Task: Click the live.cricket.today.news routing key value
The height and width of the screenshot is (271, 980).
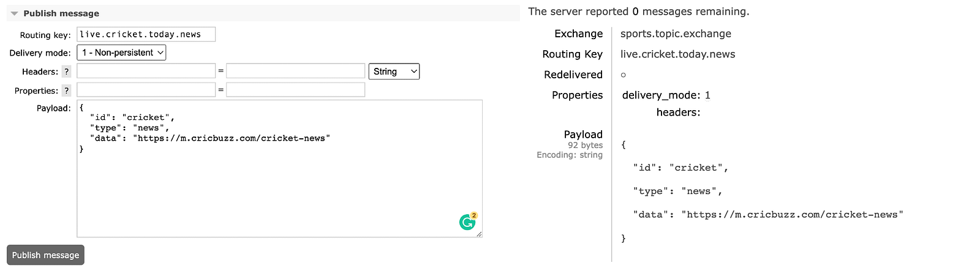Action: coord(677,54)
